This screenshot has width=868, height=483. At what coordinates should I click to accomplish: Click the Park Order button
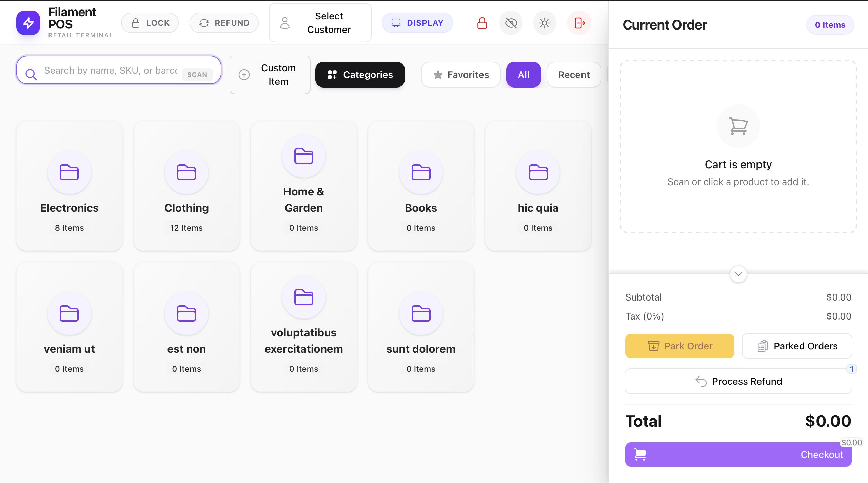[679, 346]
